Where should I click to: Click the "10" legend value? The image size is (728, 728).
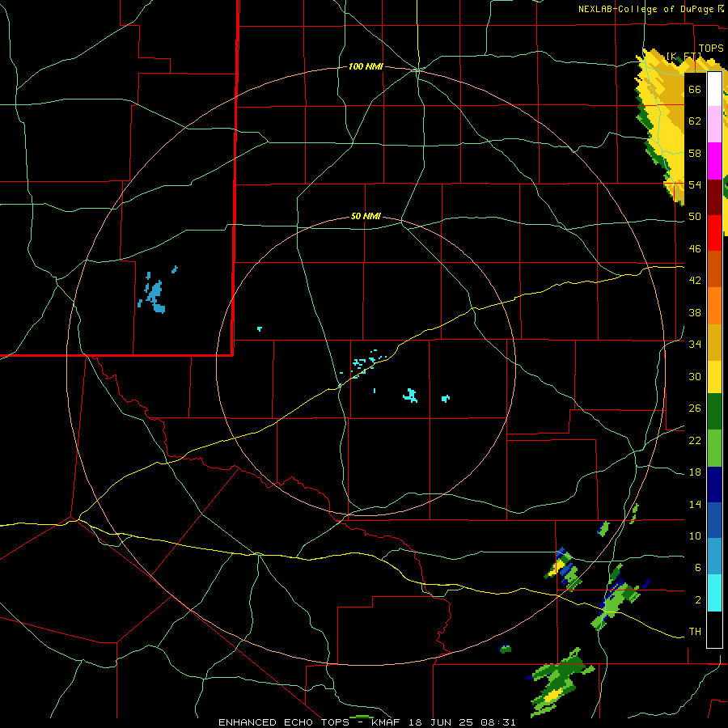[695, 536]
